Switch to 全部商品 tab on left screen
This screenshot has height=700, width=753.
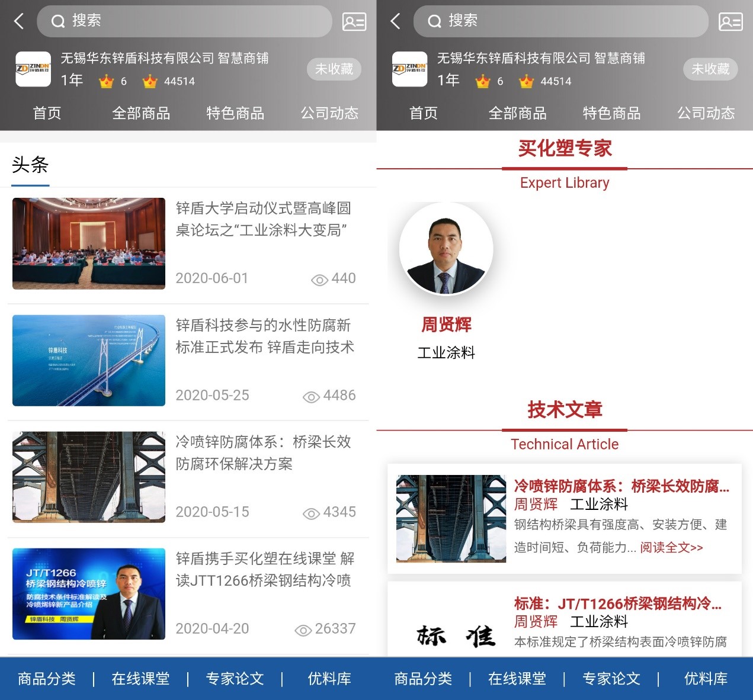pos(141,113)
